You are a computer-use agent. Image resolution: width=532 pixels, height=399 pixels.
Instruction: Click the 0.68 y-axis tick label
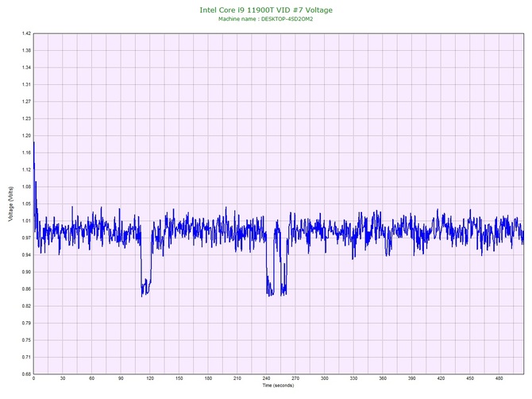point(26,374)
